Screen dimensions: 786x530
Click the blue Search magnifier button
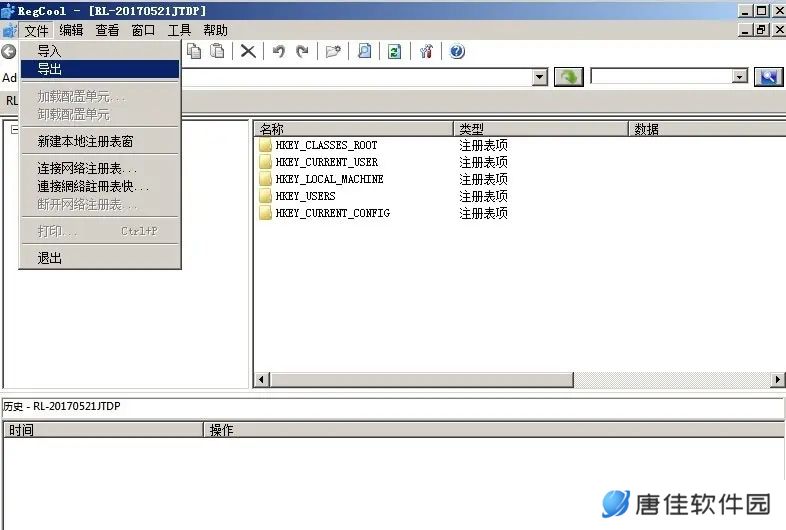point(768,77)
